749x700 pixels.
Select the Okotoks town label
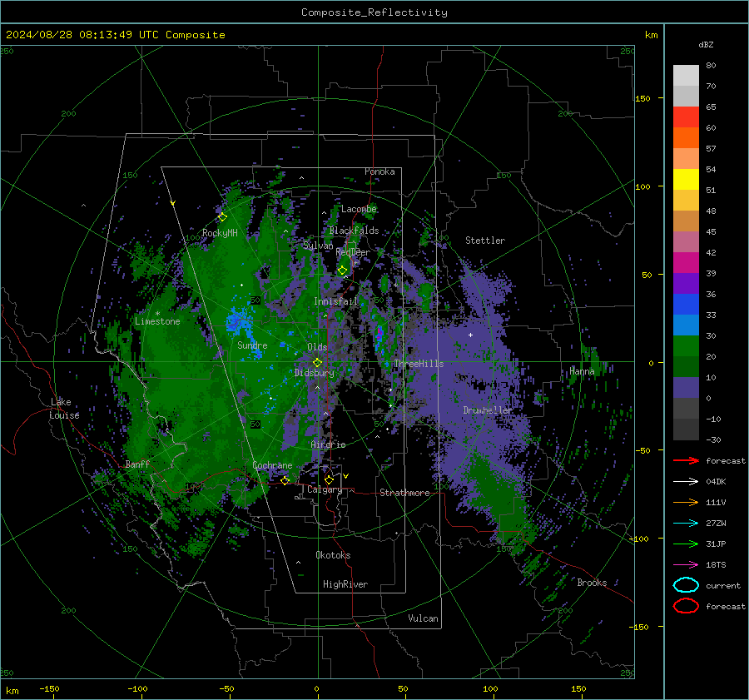click(x=333, y=555)
